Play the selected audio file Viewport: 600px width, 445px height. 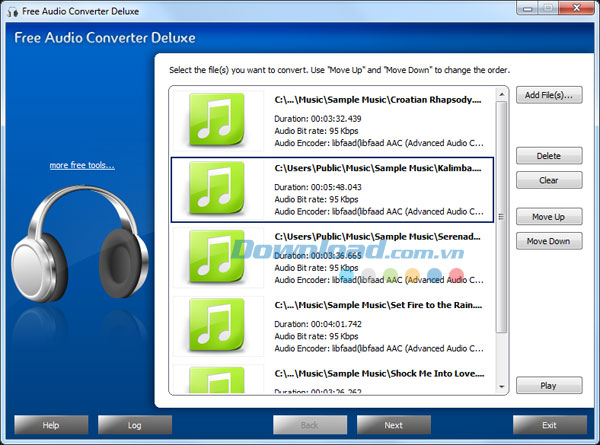pyautogui.click(x=549, y=385)
